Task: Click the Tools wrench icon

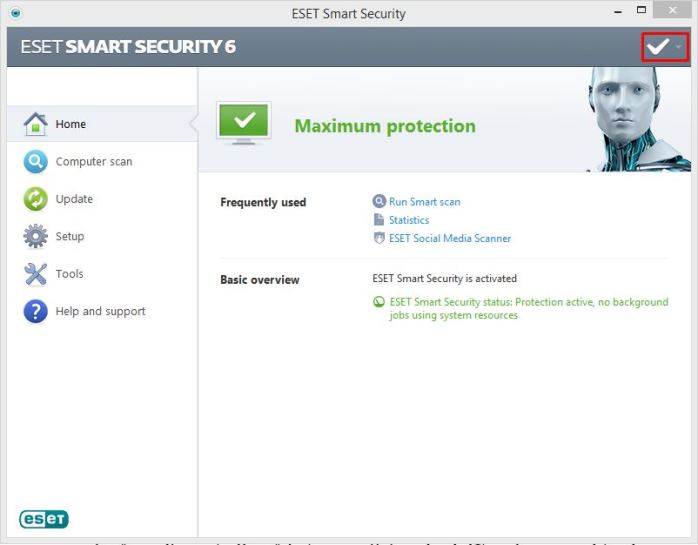Action: click(35, 274)
